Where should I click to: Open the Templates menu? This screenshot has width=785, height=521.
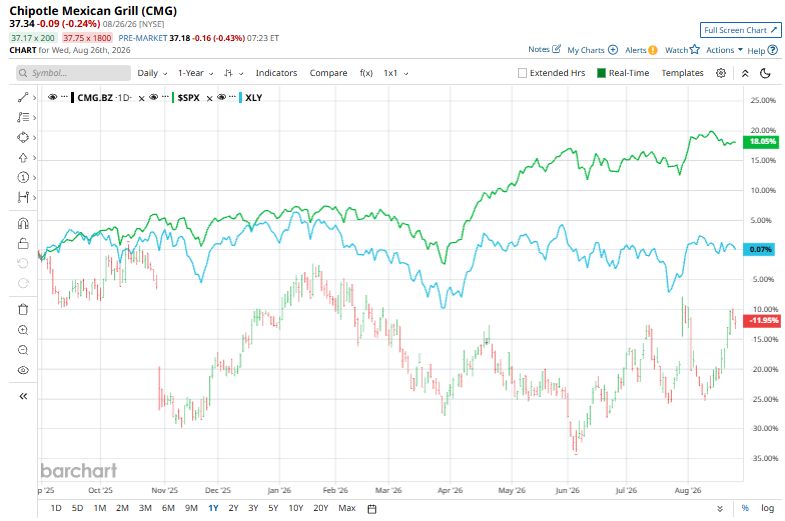[x=682, y=73]
